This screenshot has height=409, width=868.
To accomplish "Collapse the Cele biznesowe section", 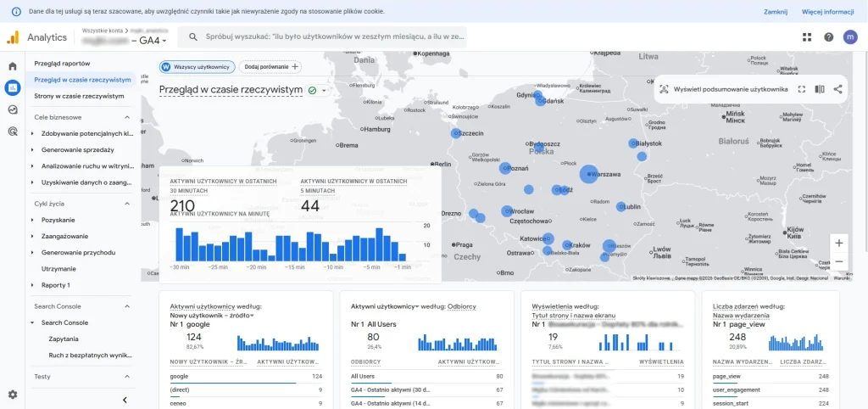I will [127, 117].
